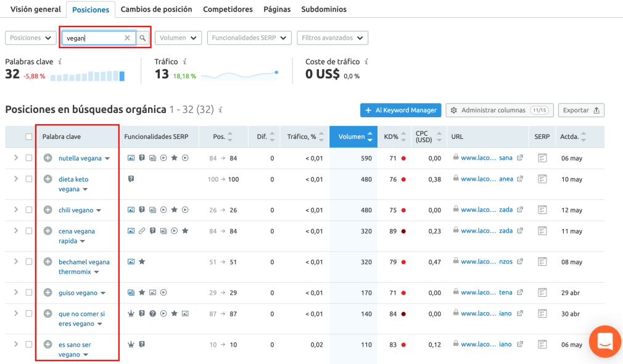623x364 pixels.
Task: Click info icon next to Palabras clave
Action: tap(60, 62)
